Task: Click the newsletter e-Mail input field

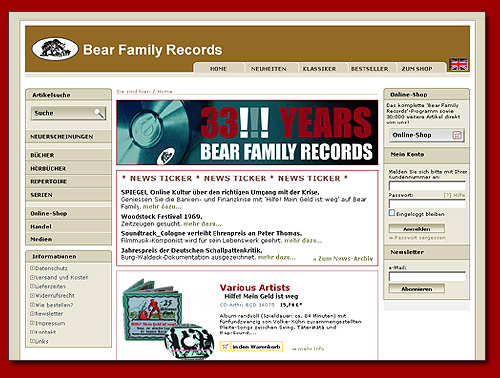Action: pos(427,276)
